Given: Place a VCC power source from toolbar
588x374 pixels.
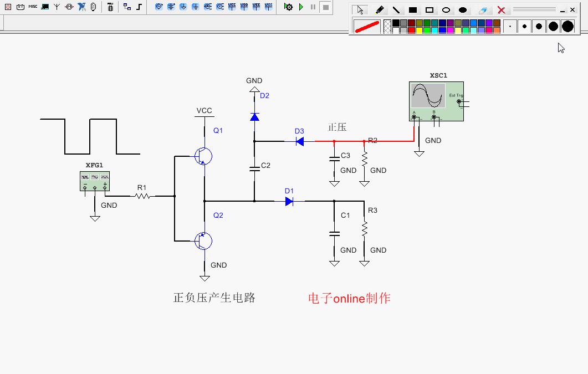Looking at the screenshot, I should (232, 7).
